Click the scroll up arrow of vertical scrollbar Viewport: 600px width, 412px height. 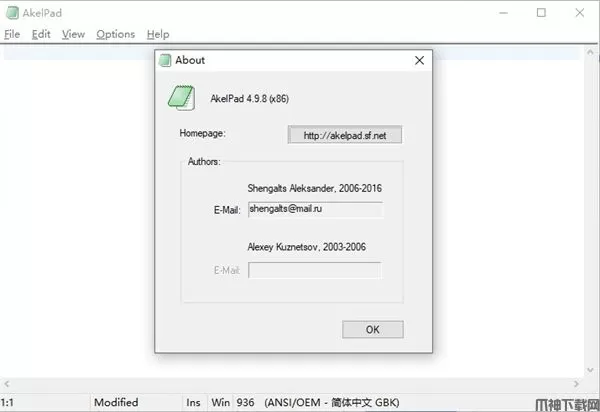coord(590,52)
